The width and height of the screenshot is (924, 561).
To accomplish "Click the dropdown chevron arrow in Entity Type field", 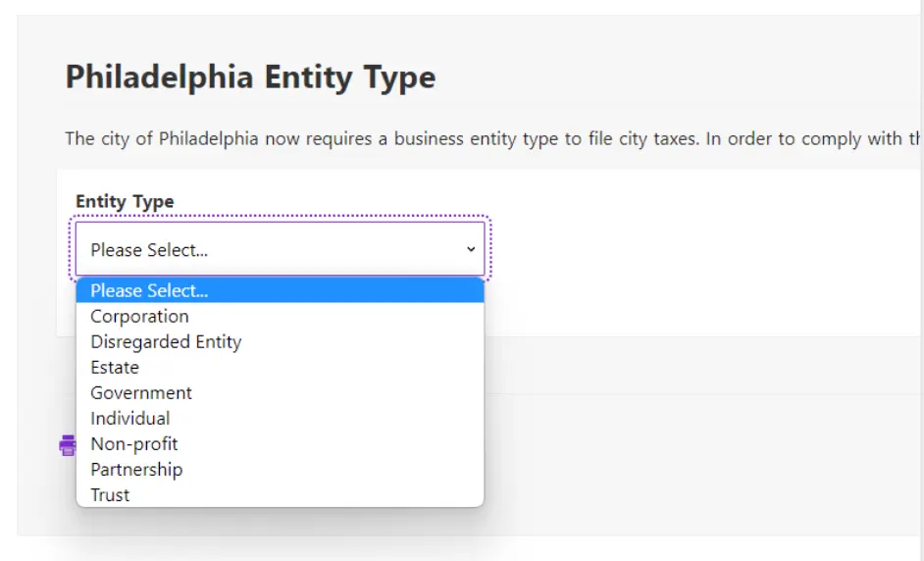I will (471, 249).
